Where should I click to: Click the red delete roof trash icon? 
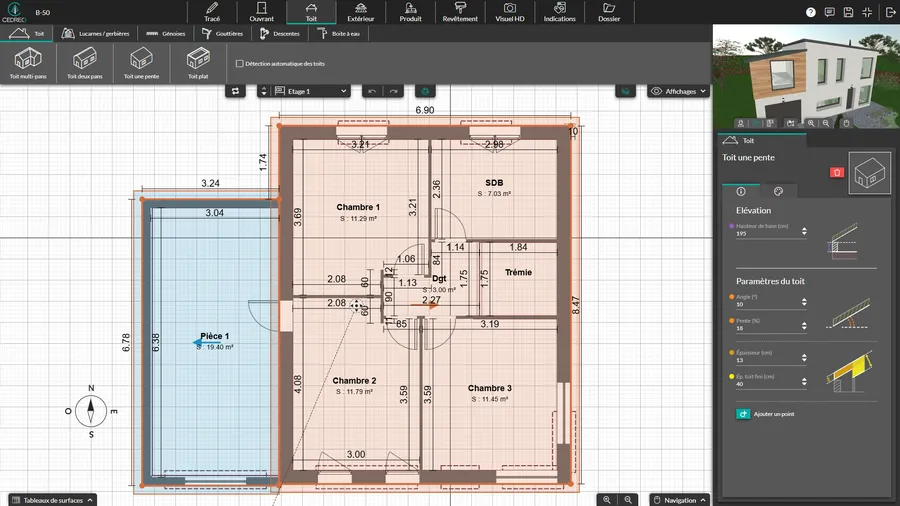pos(837,172)
